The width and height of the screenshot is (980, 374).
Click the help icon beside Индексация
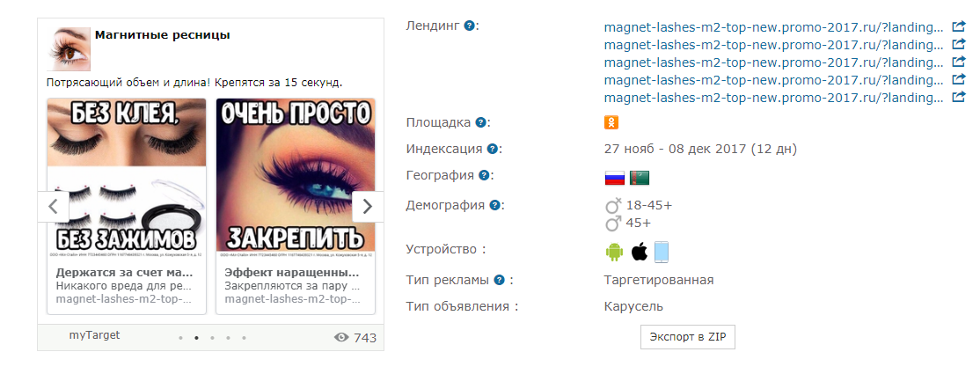coord(493,149)
